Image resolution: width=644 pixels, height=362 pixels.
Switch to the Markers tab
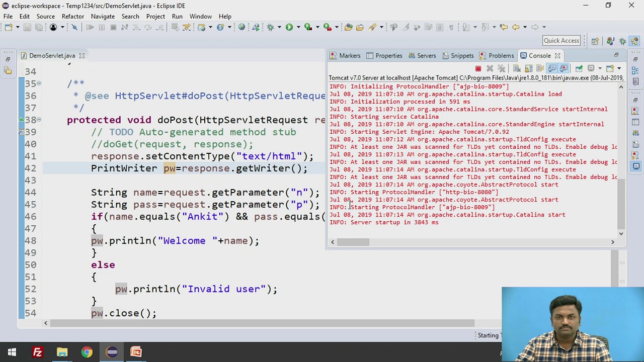click(x=345, y=55)
